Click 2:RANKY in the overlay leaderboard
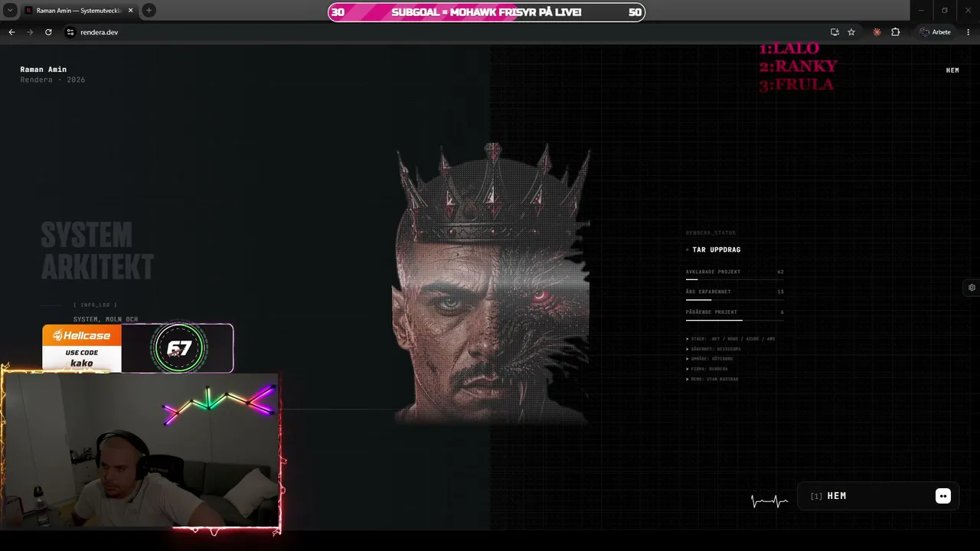 coord(798,67)
